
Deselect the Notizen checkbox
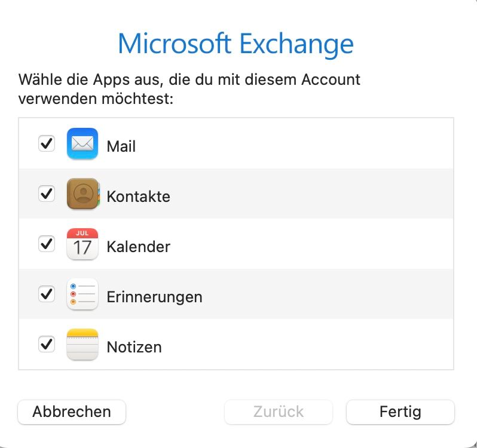[47, 343]
